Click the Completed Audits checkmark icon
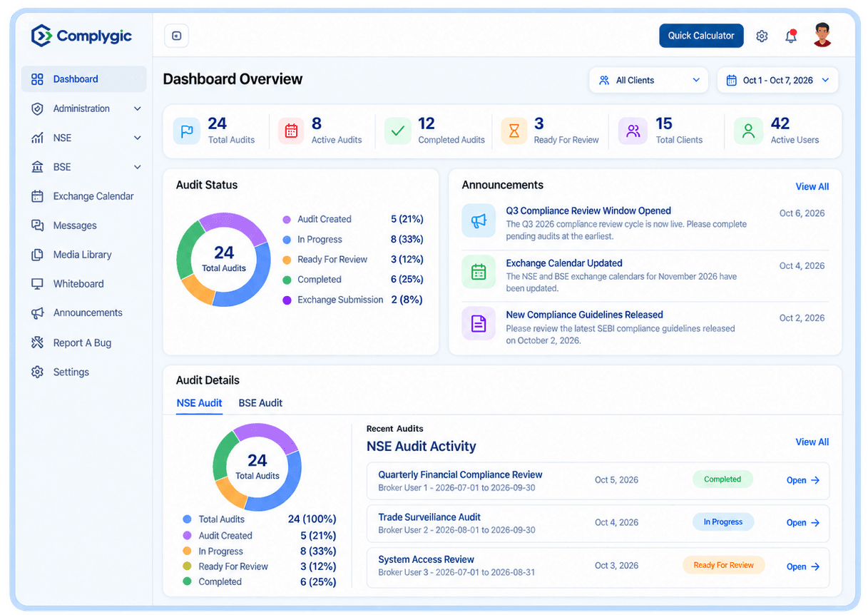The height and width of the screenshot is (615, 868). coord(398,131)
